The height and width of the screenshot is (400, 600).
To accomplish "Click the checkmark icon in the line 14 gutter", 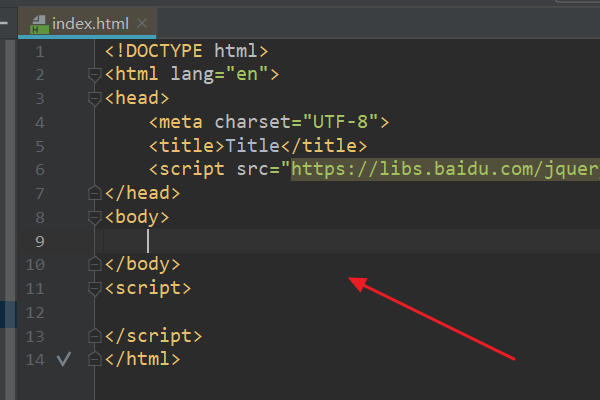I will (64, 359).
